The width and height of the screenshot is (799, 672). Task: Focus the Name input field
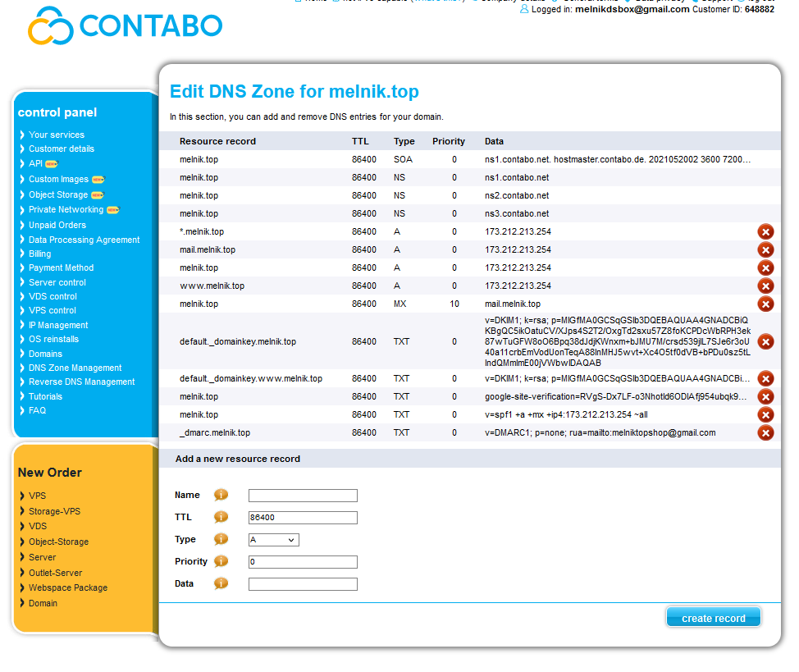click(303, 496)
